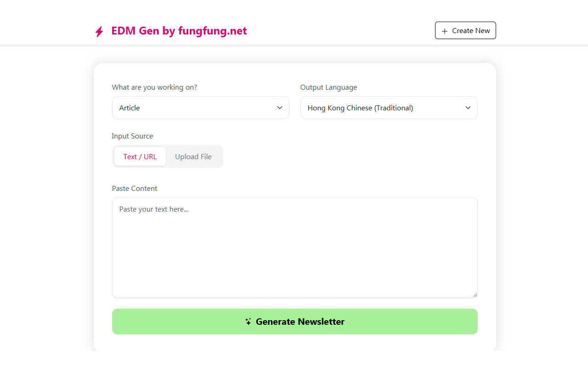Click the resize grip of the text area
Viewport: 588px width, 368px height.
coord(475,295)
